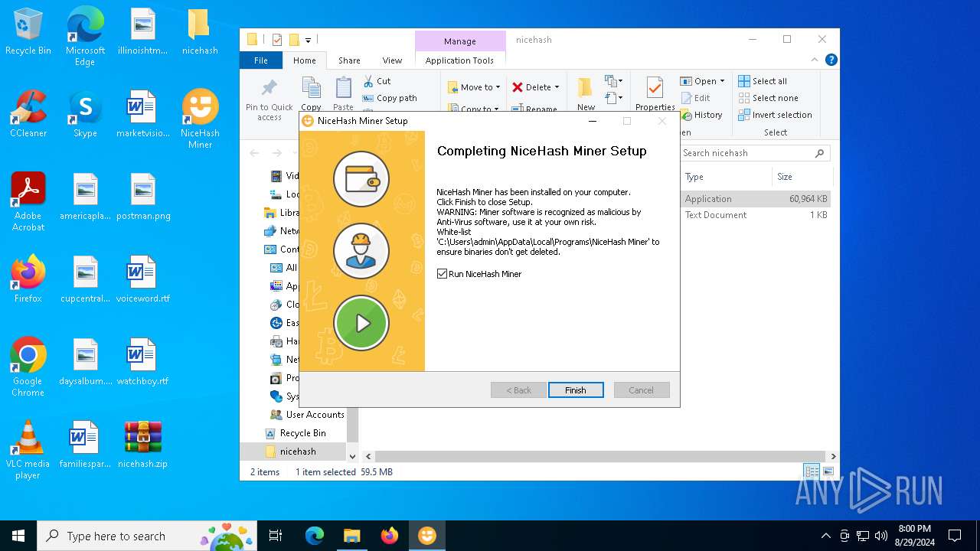The image size is (980, 551).
Task: Click Invert selection in the ribbon
Action: pos(775,115)
